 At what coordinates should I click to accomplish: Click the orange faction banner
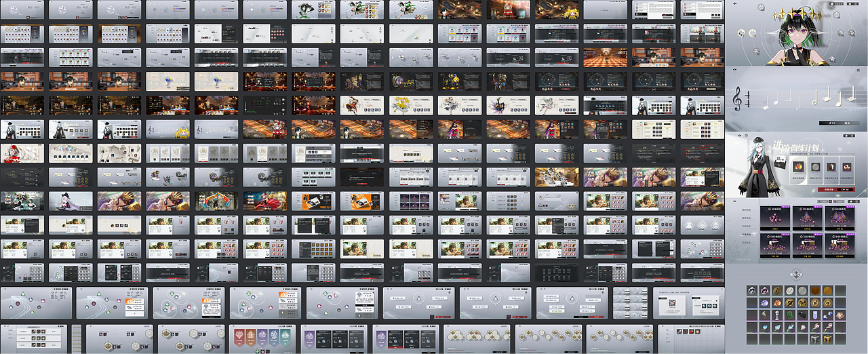[251, 337]
